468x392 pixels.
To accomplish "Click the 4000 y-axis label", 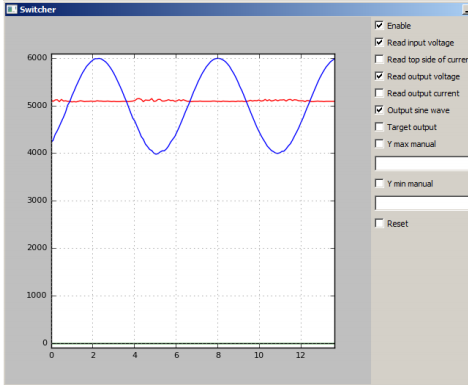I will (37, 153).
